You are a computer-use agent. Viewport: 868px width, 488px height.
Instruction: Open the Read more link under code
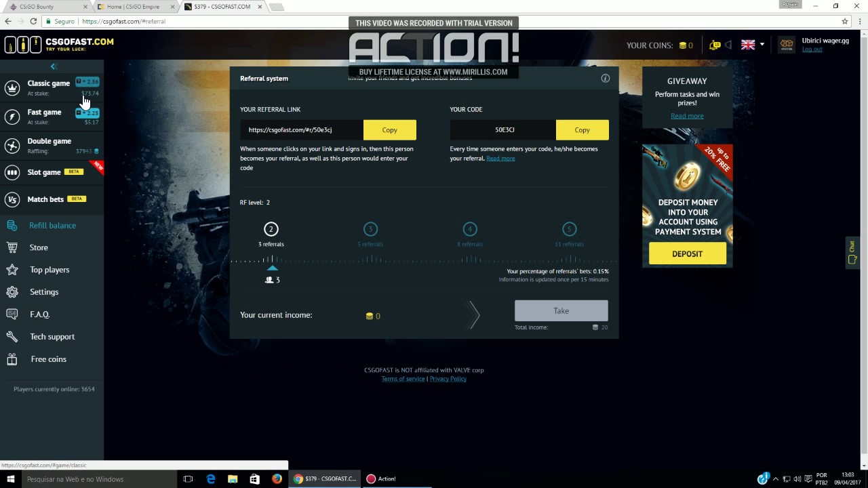click(500, 159)
